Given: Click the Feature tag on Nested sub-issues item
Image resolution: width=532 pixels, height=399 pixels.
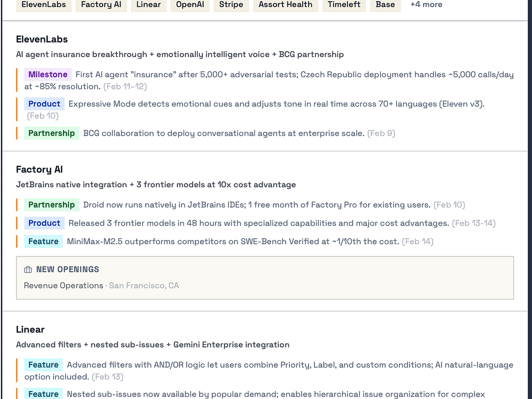Looking at the screenshot, I should pos(44,394).
